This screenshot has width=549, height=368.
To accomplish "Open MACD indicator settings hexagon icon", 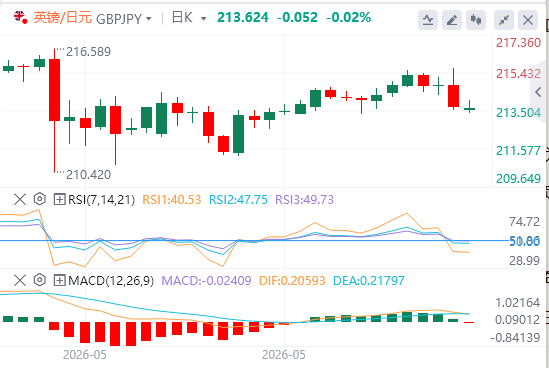I will click(40, 280).
